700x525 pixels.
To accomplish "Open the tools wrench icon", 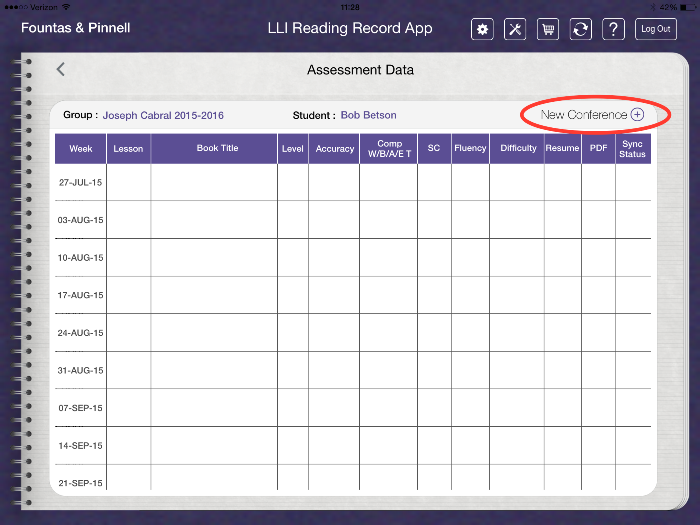I will (515, 29).
